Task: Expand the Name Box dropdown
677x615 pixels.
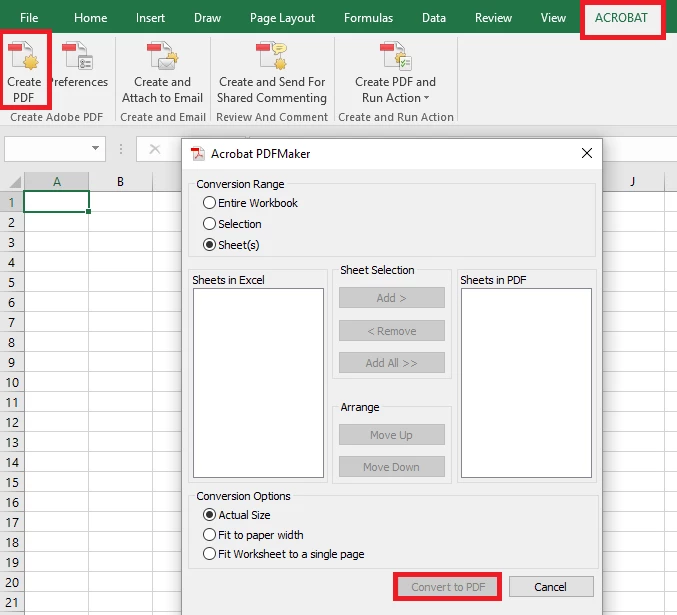Action: click(95, 148)
